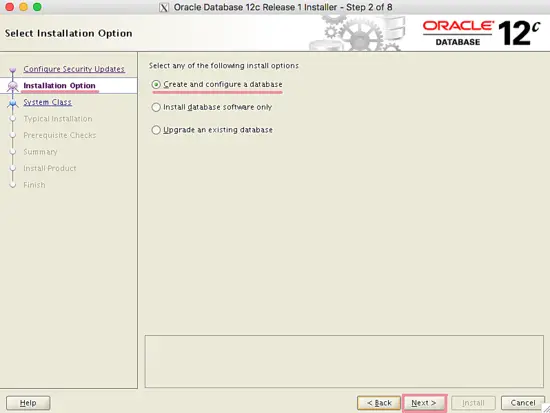Choose Upgrade an existing database option

212,130
